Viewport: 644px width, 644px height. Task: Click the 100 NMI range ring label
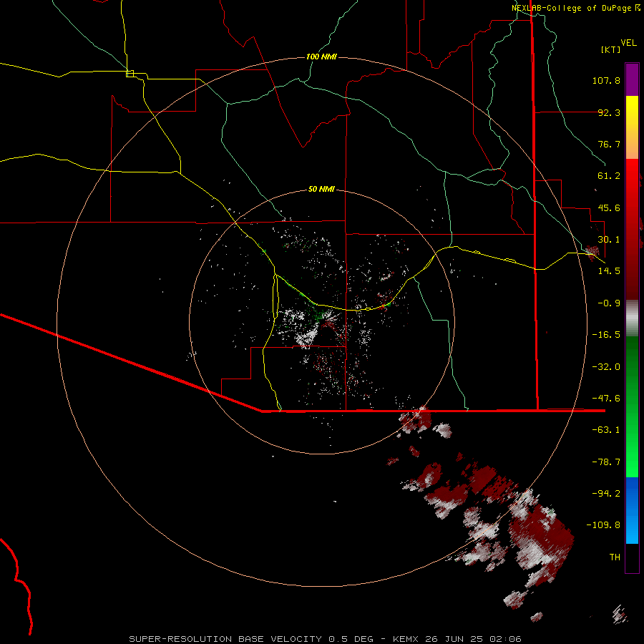click(x=321, y=57)
